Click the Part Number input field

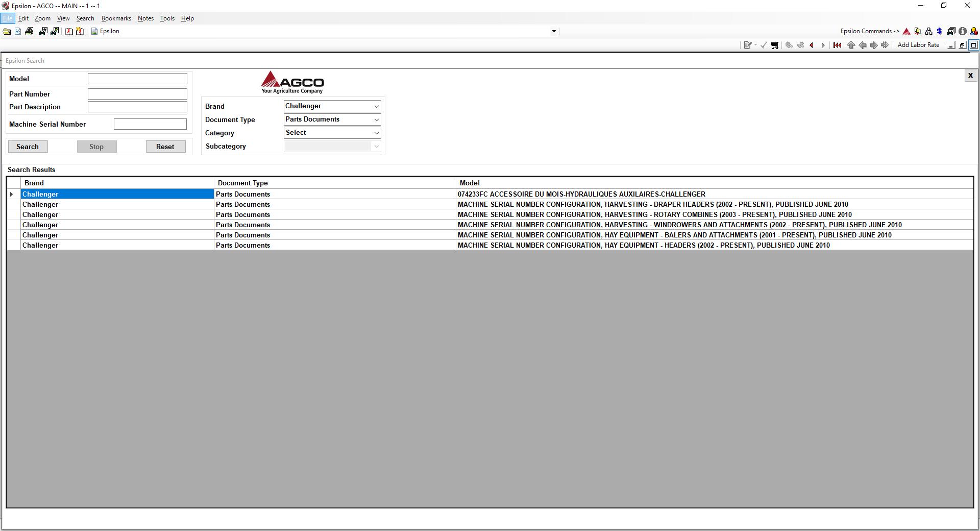tap(137, 94)
